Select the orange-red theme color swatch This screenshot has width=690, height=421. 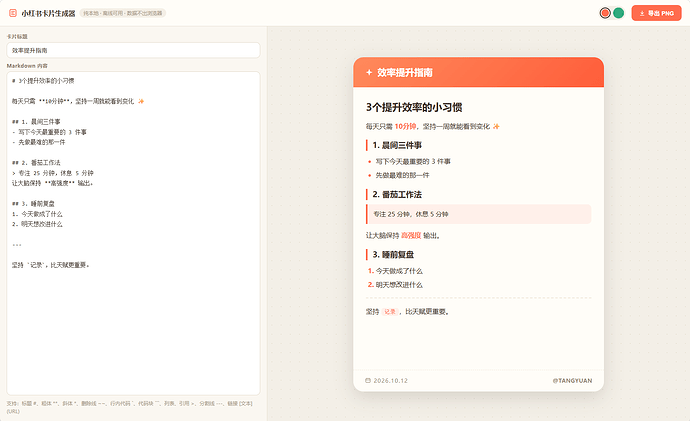pos(605,13)
